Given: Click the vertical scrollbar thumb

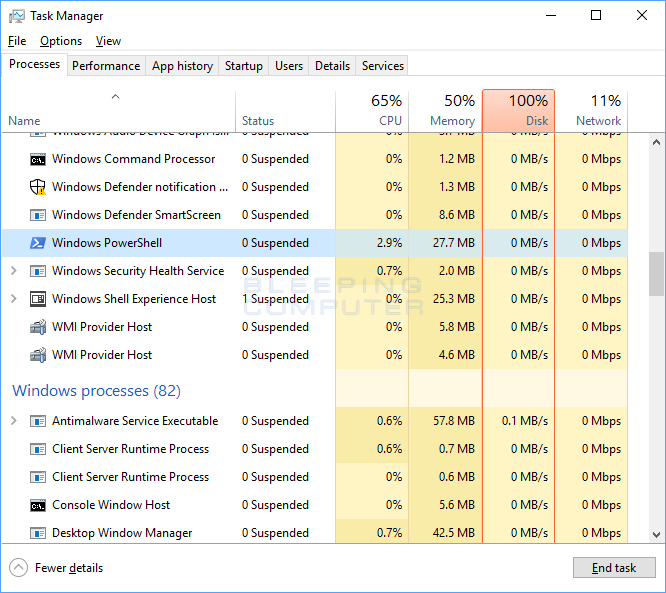Looking at the screenshot, I should tap(656, 274).
